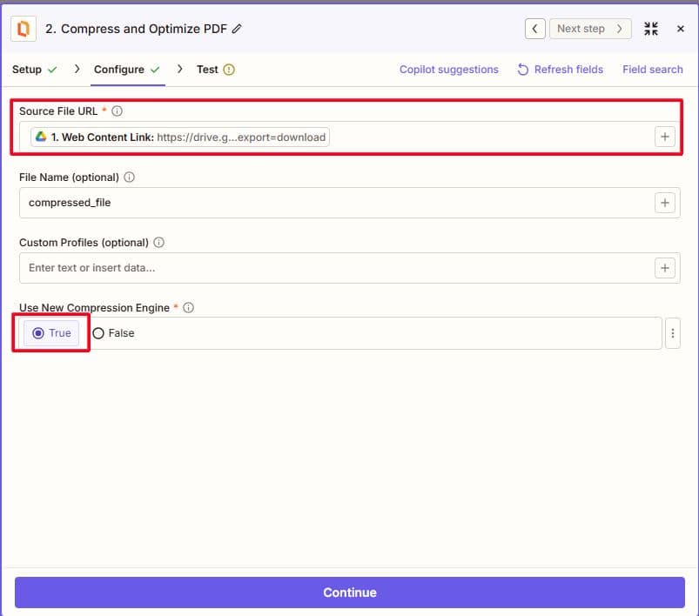This screenshot has height=616, width=699.
Task: Open three-dot menu beside compression engine field
Action: (672, 333)
